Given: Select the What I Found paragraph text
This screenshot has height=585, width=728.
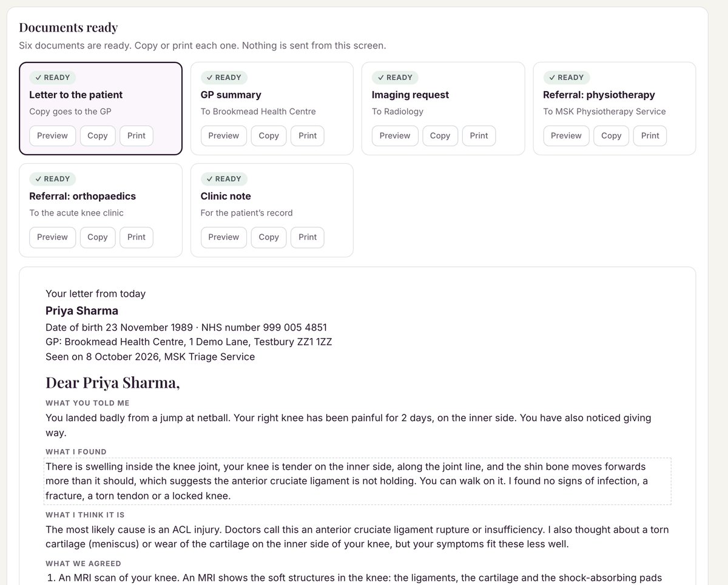Looking at the screenshot, I should pos(358,481).
